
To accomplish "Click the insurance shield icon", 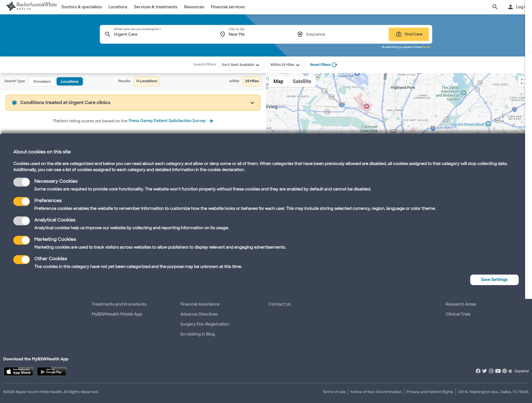I will 300,34.
